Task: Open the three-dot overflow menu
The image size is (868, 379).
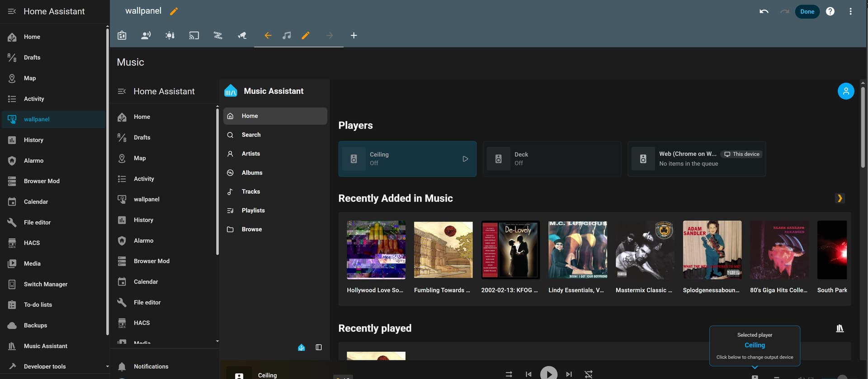Action: pyautogui.click(x=850, y=11)
